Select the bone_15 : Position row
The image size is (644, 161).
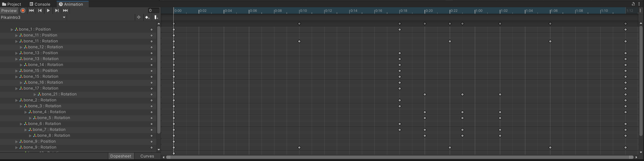click(78, 71)
